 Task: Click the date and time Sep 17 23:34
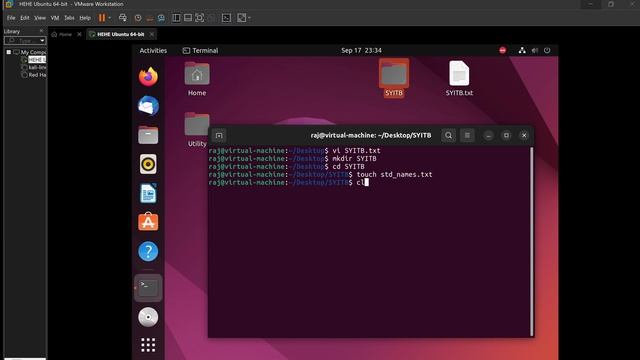tap(361, 51)
